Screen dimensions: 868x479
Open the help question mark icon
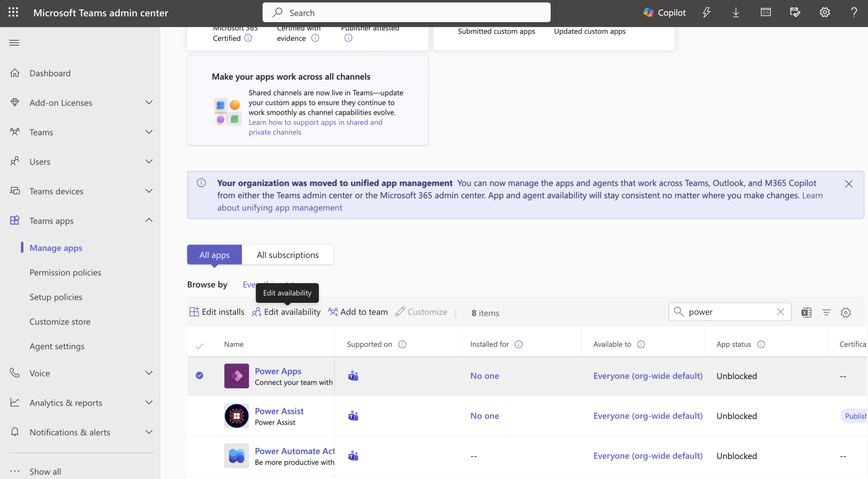coord(854,13)
